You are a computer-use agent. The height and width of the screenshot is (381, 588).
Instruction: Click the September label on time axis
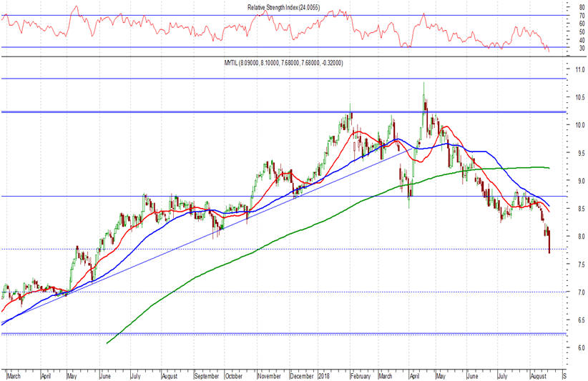(207, 376)
